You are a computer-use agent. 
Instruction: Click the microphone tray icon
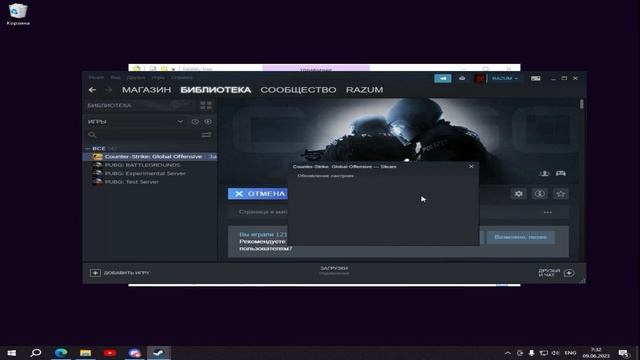pyautogui.click(x=531, y=353)
